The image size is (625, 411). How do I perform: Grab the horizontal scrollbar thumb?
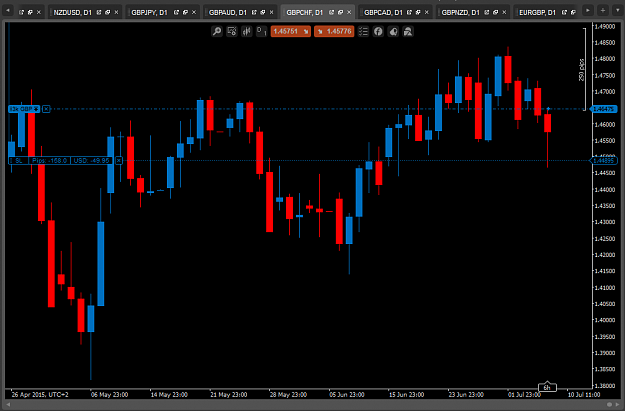click(609, 404)
